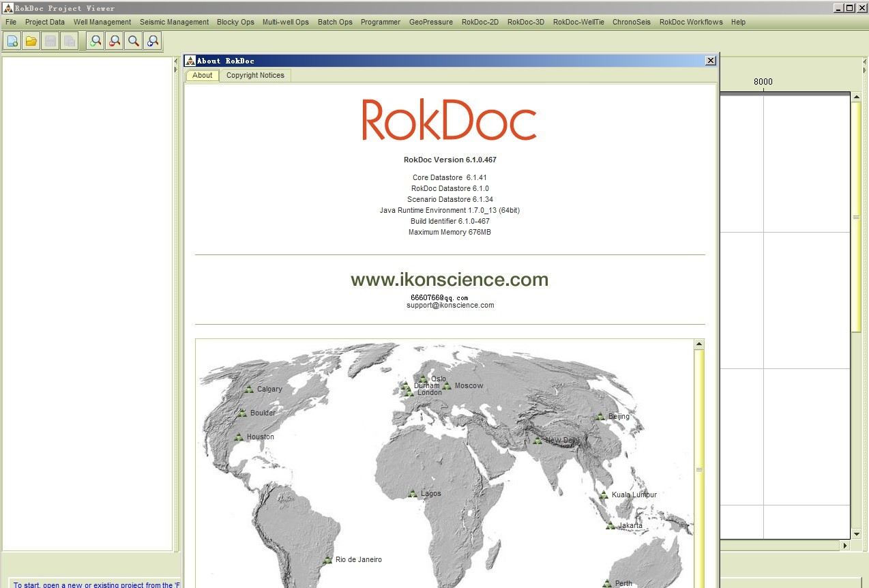Click the plain magnifier zoom icon
The height and width of the screenshot is (588, 869).
tap(134, 41)
